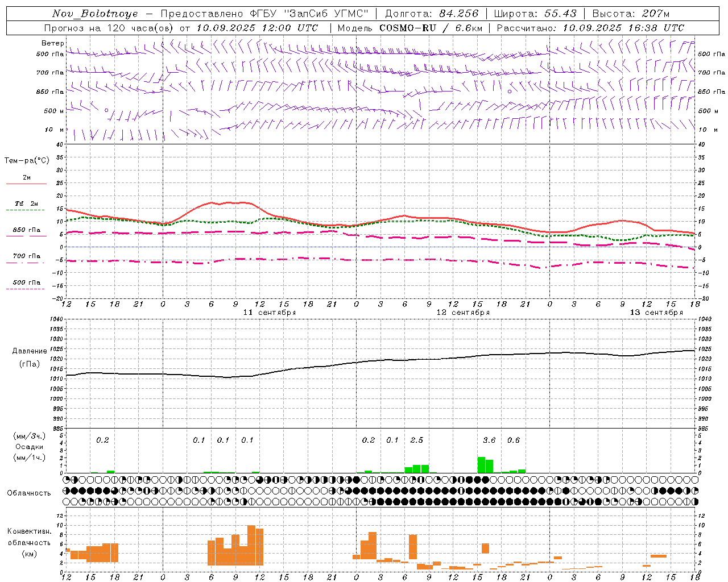Click the Осадки precipitation label
728x582 pixels.
[x=29, y=447]
